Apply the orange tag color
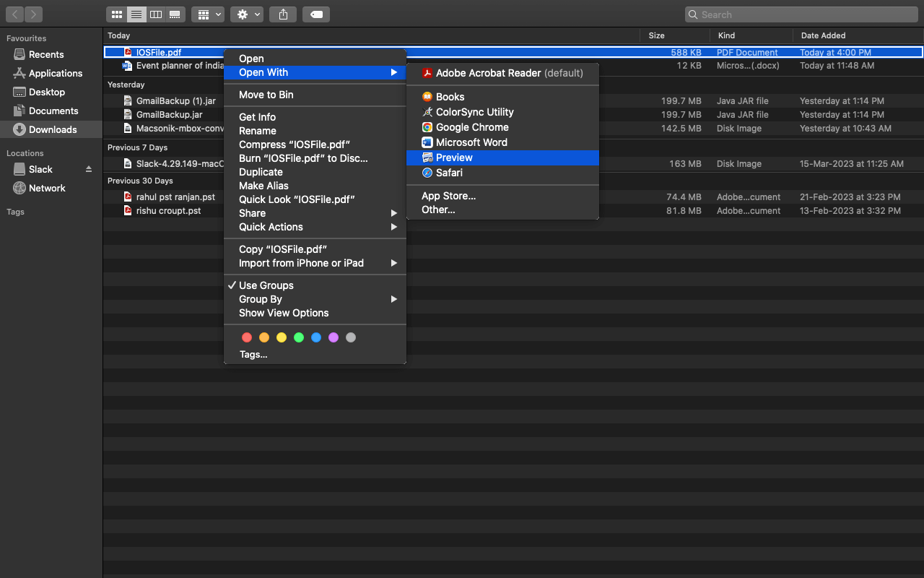924x578 pixels. coord(264,337)
